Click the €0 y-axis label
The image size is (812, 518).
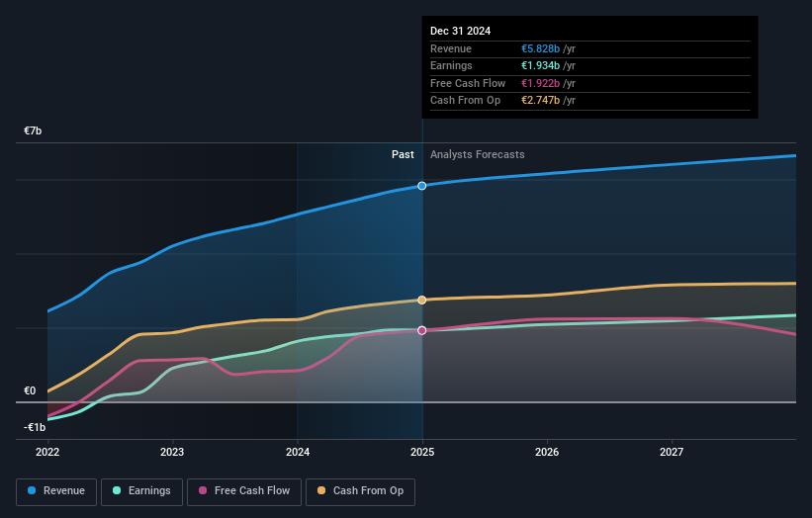(x=30, y=391)
